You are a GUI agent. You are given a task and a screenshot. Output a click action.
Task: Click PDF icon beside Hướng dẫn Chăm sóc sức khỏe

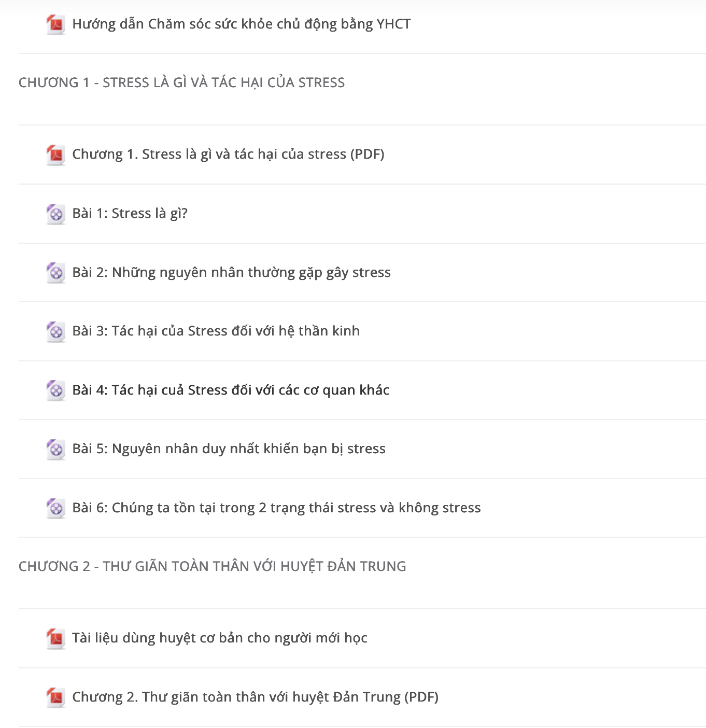tap(55, 24)
